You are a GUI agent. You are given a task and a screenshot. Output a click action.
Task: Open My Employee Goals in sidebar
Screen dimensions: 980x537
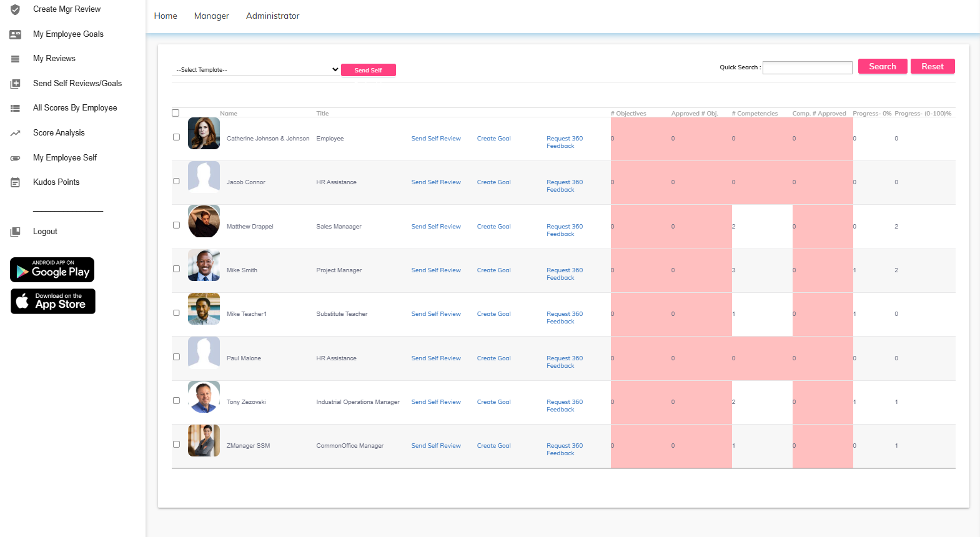pyautogui.click(x=68, y=34)
